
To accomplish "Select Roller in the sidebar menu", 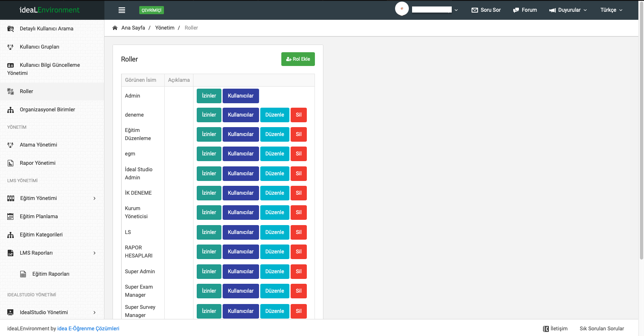I will click(x=26, y=91).
